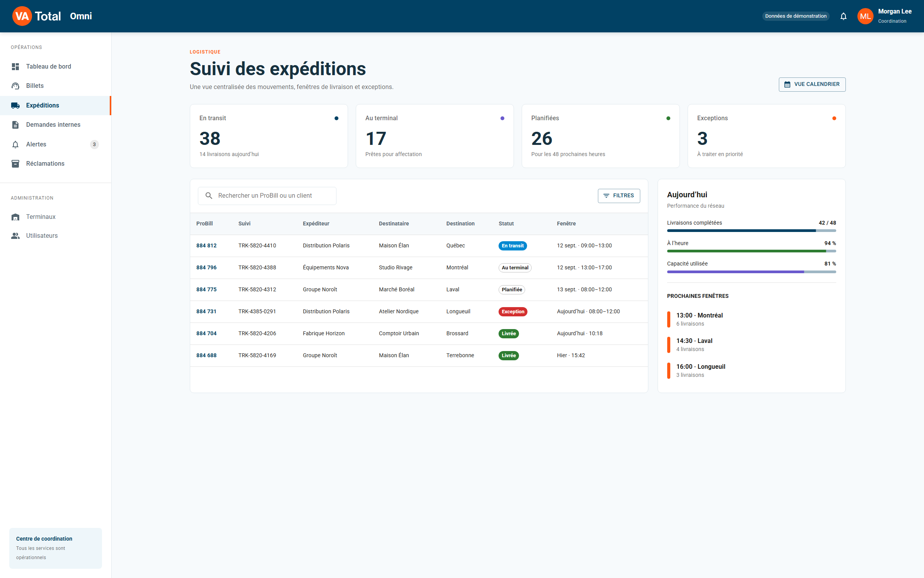
Task: Open the Alertes menu item
Action: (55, 144)
